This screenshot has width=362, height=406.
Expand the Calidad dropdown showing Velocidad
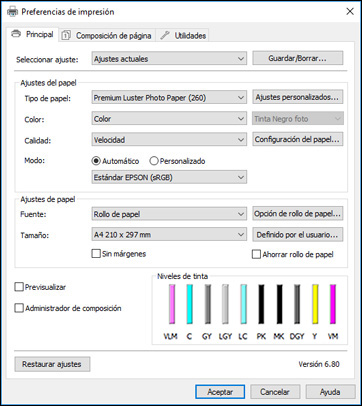169,140
